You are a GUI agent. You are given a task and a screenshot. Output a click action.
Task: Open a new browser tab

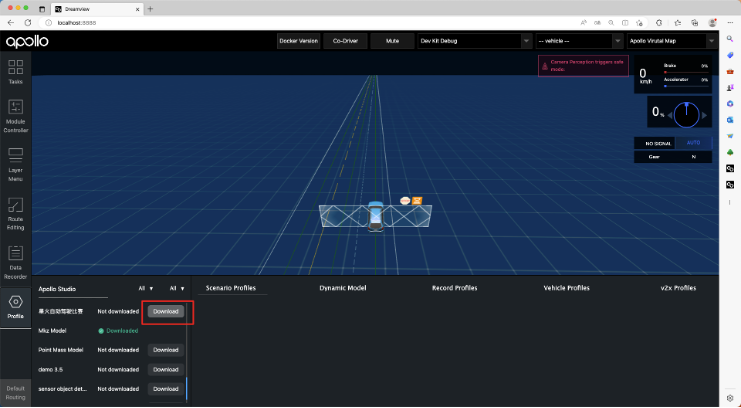(x=150, y=9)
